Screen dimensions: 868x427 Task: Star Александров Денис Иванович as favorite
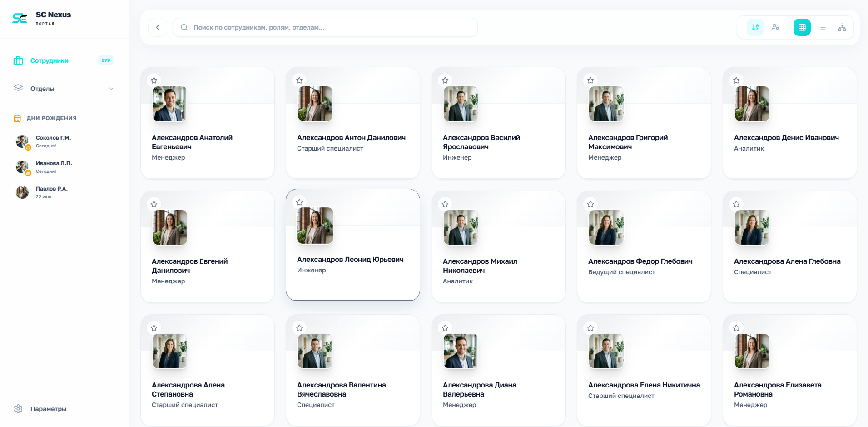pos(736,80)
